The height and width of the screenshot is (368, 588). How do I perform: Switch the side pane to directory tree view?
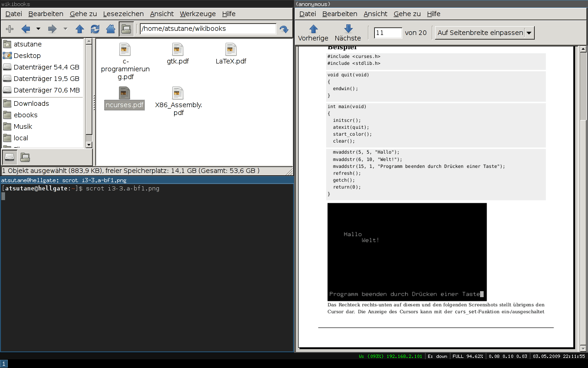[x=25, y=157]
